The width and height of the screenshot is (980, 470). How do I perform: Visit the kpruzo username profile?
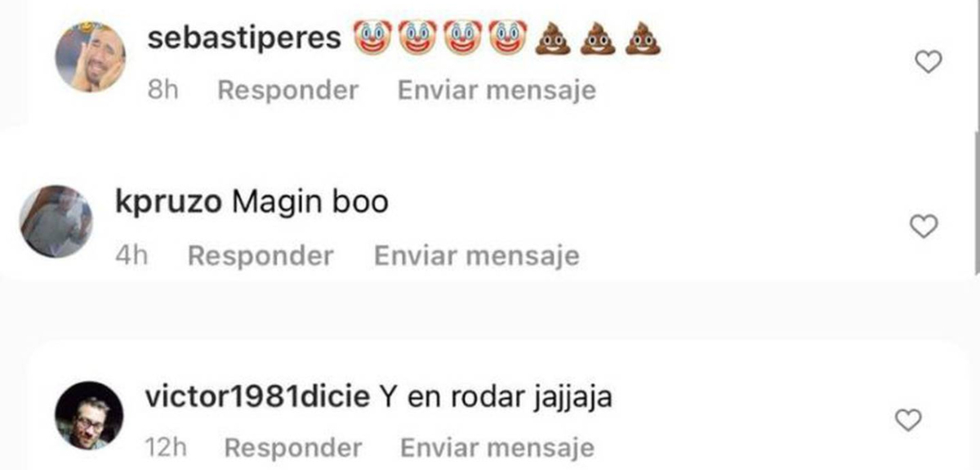169,202
